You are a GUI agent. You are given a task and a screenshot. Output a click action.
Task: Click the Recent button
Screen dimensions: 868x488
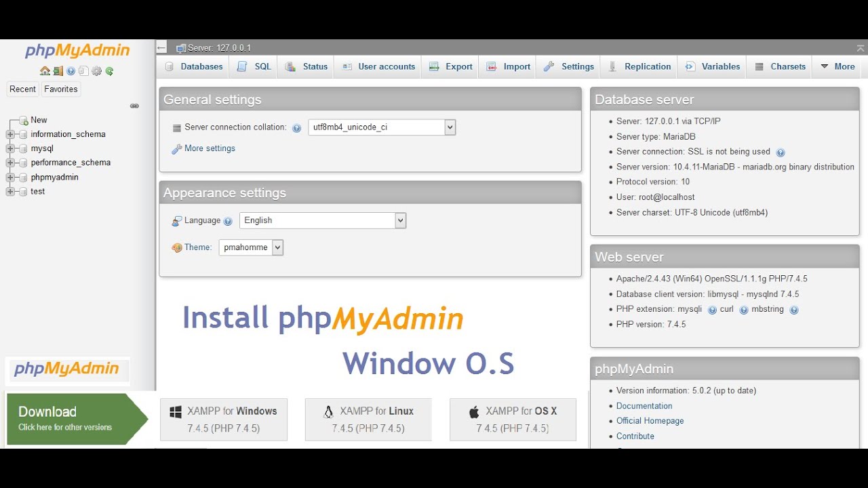tap(22, 89)
